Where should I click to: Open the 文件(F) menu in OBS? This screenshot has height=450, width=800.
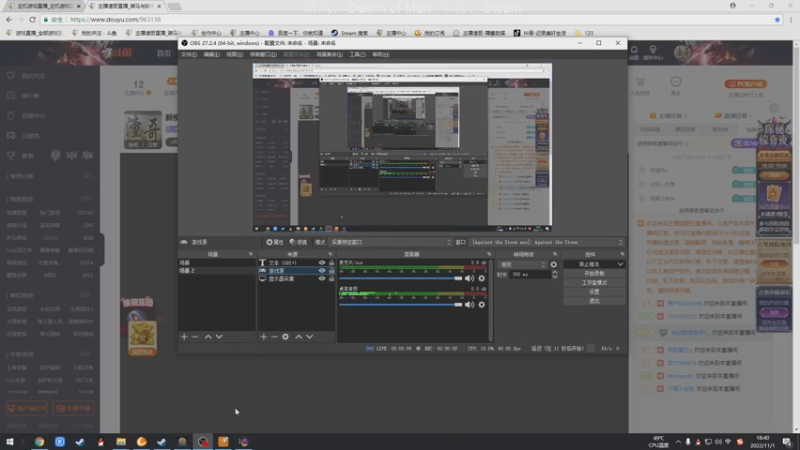pos(189,55)
